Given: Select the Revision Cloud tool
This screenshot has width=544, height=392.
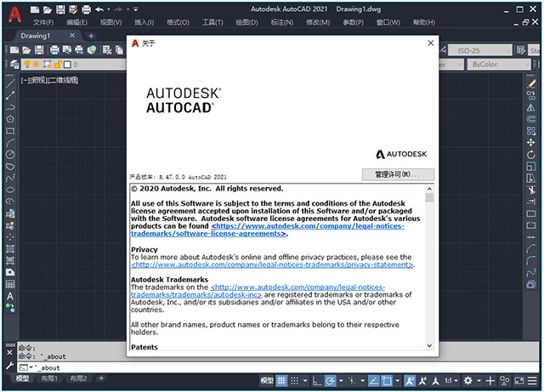Looking at the screenshot, I should tap(10, 167).
